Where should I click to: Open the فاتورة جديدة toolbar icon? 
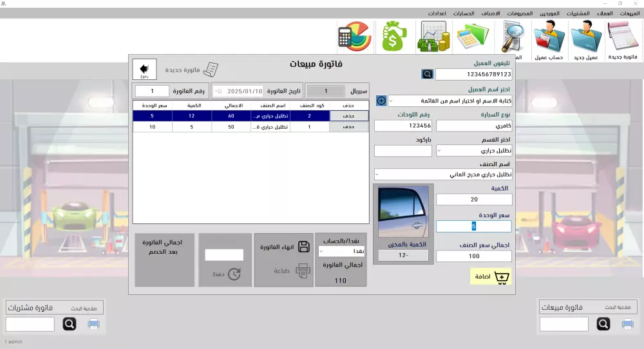[623, 36]
